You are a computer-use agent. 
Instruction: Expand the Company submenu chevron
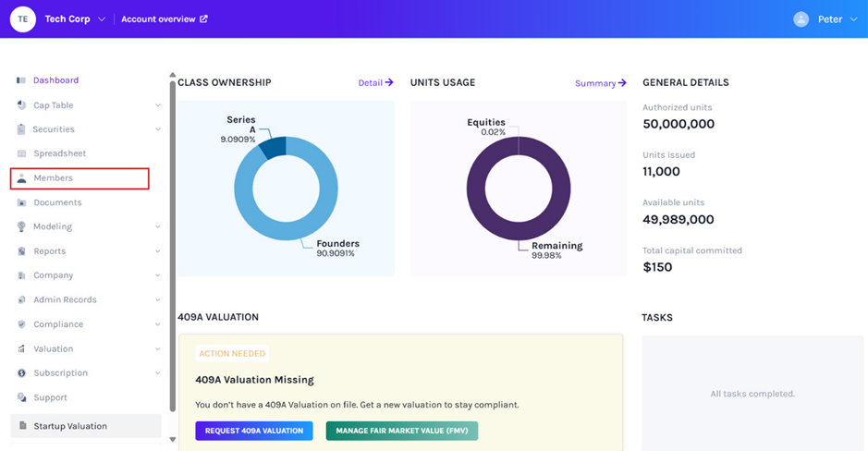[158, 275]
